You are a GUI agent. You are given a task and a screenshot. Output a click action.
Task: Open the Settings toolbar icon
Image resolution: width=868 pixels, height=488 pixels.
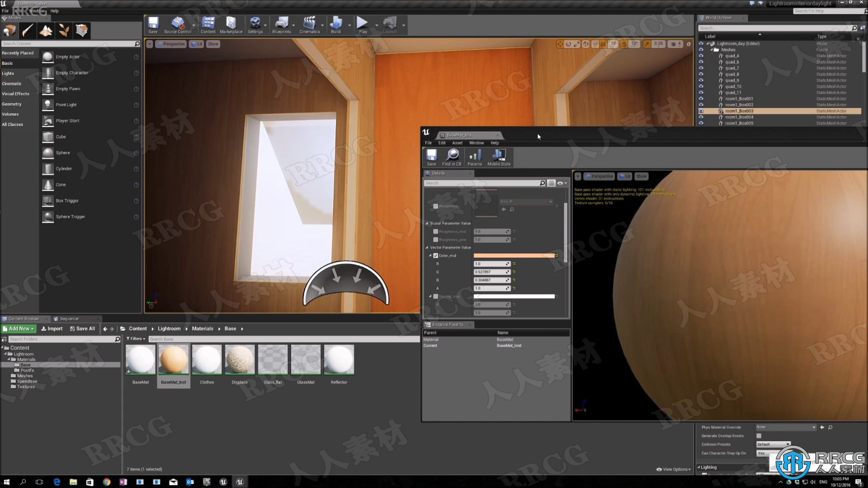[255, 25]
